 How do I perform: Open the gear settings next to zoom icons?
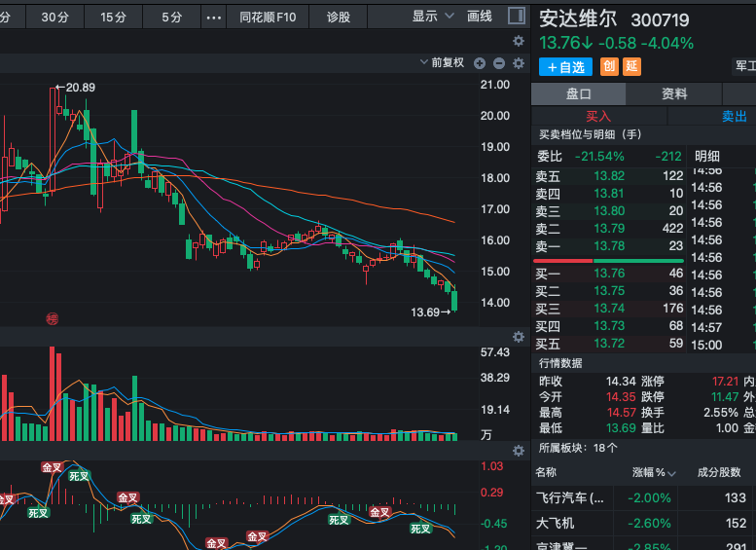519,63
